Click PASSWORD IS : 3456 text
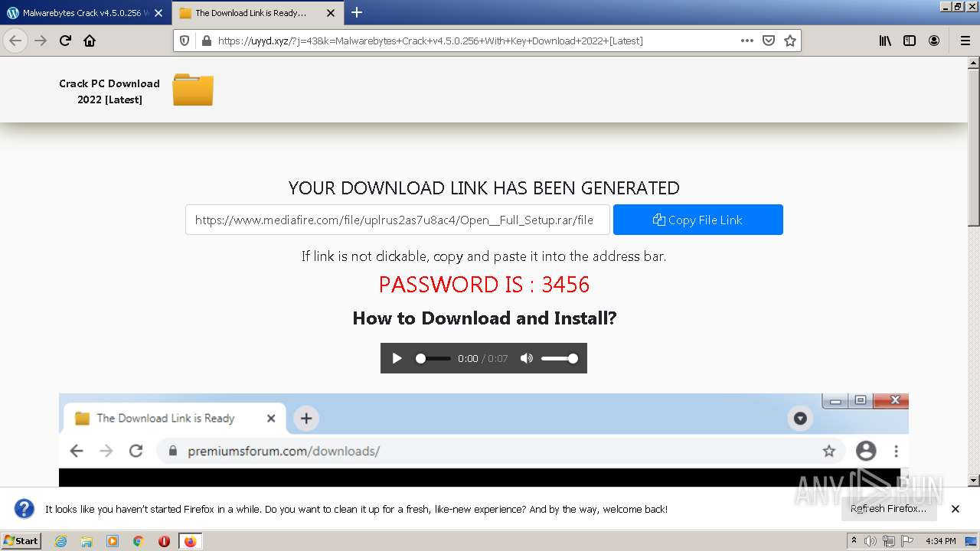 [484, 285]
